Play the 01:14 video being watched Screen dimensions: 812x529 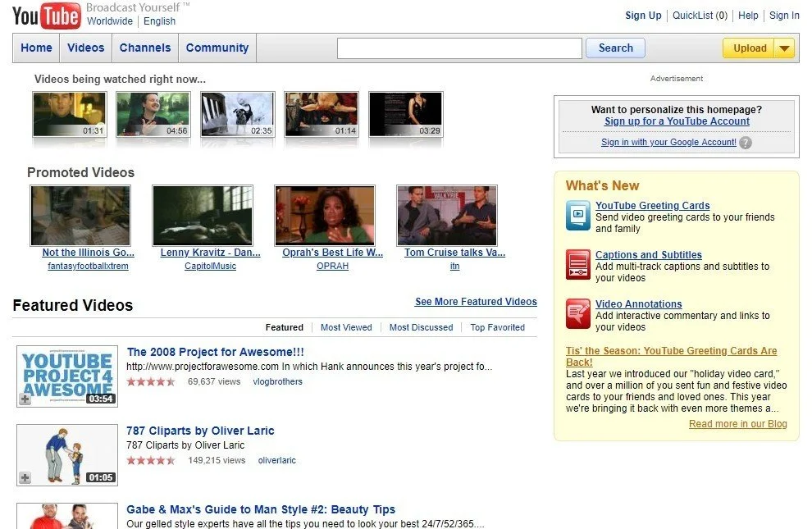point(322,114)
